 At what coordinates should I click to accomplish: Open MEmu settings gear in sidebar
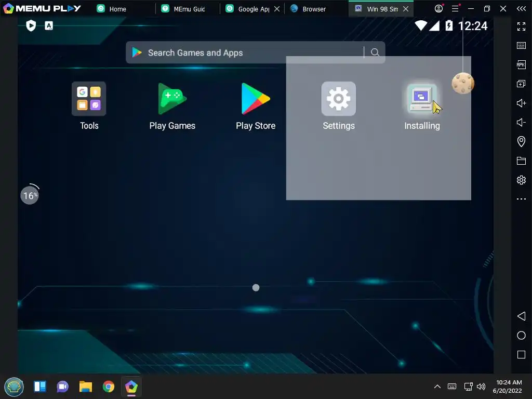coord(521,180)
